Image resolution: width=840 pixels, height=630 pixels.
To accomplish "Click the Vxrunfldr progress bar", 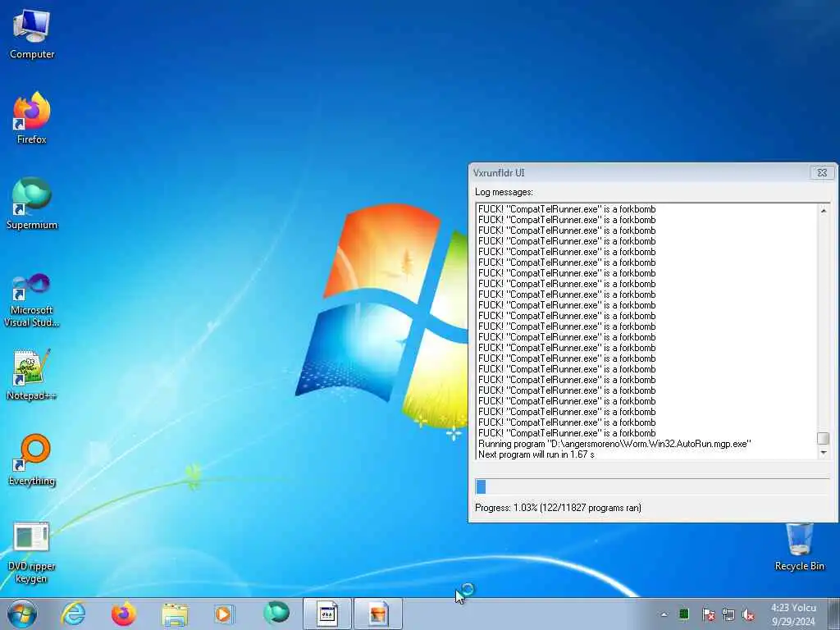I will 652,486.
